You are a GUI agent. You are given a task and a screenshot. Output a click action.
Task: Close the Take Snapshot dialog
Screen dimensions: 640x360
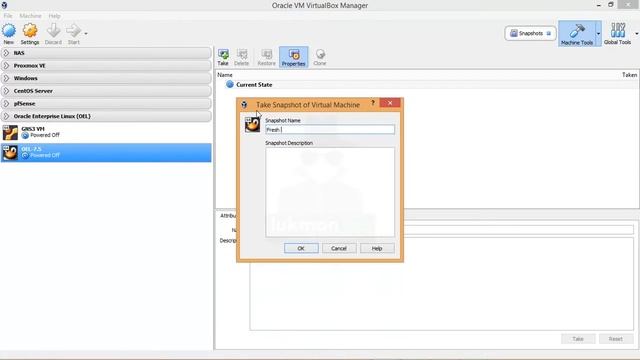[390, 103]
